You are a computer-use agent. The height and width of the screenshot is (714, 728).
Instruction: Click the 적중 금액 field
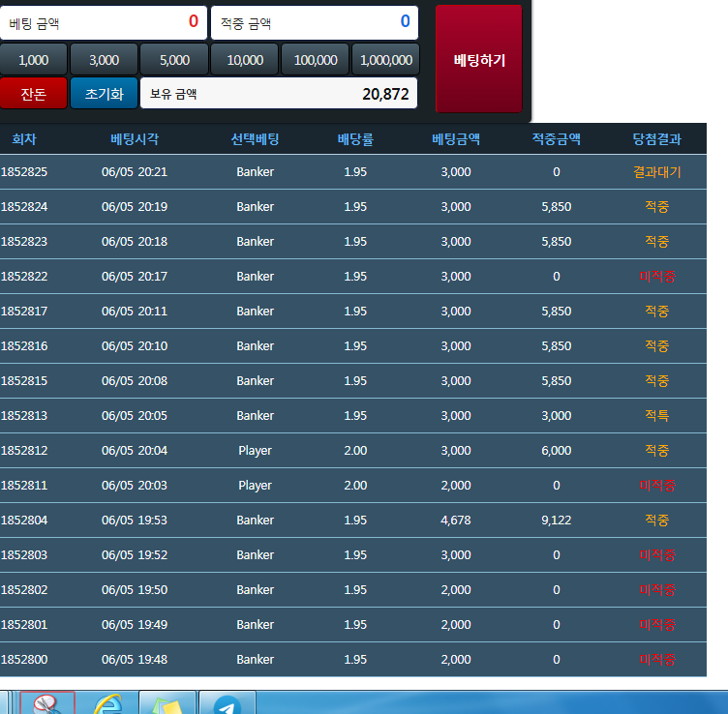point(315,22)
